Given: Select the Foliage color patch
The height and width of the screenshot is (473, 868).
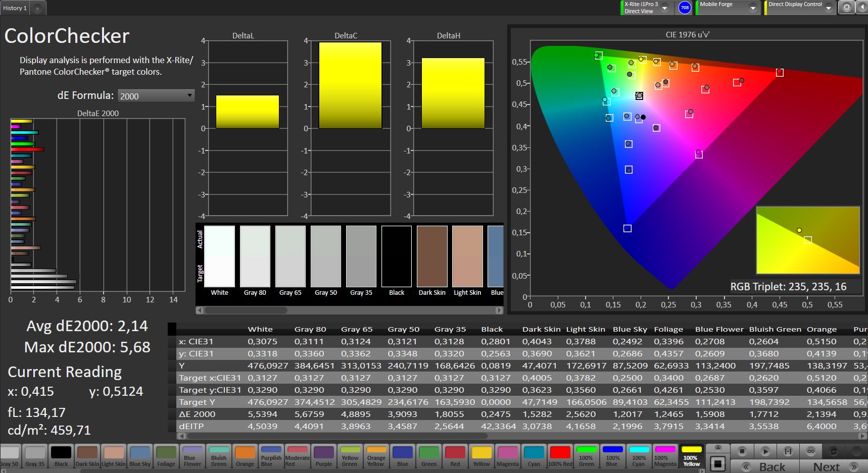Looking at the screenshot, I should (x=166, y=456).
